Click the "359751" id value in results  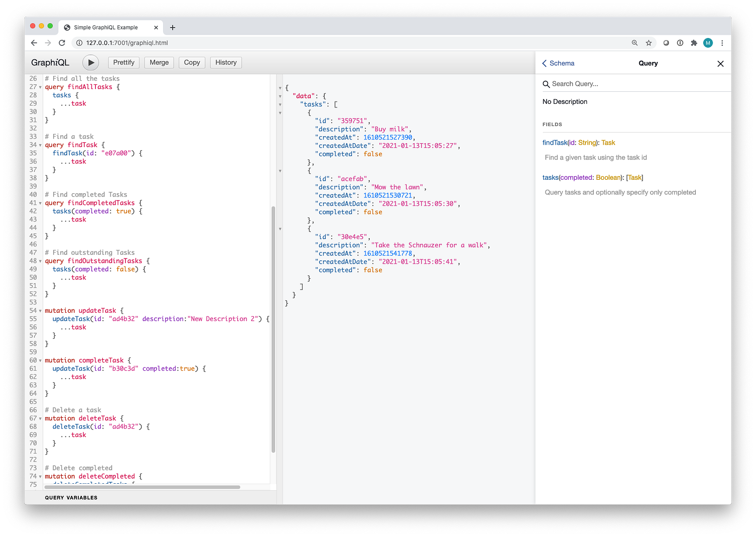tap(352, 121)
